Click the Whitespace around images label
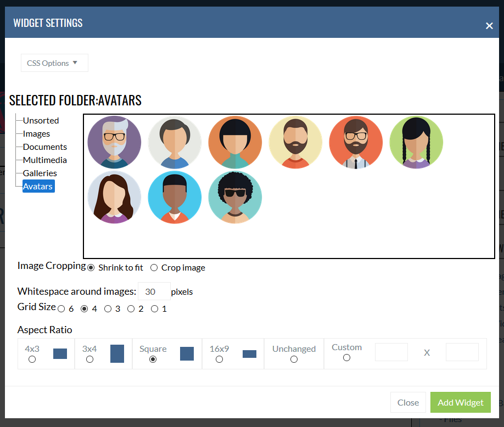Viewport: 504px width, 427px height. click(77, 291)
